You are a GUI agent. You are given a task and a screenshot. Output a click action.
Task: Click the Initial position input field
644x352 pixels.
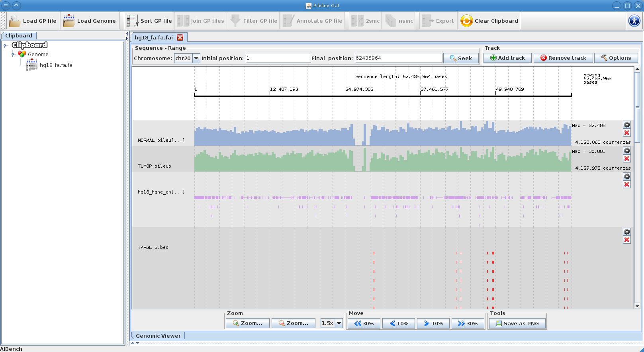click(278, 58)
